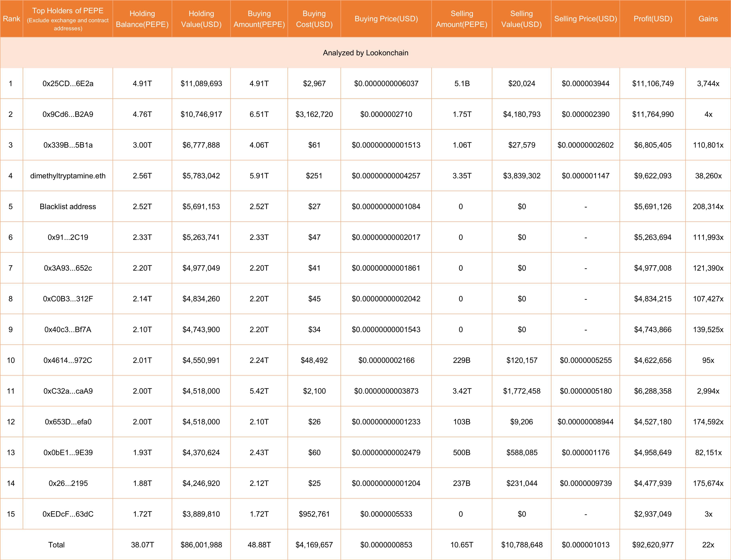Select the $92,620,977 total profit cell
This screenshot has width=731, height=560.
tap(652, 545)
